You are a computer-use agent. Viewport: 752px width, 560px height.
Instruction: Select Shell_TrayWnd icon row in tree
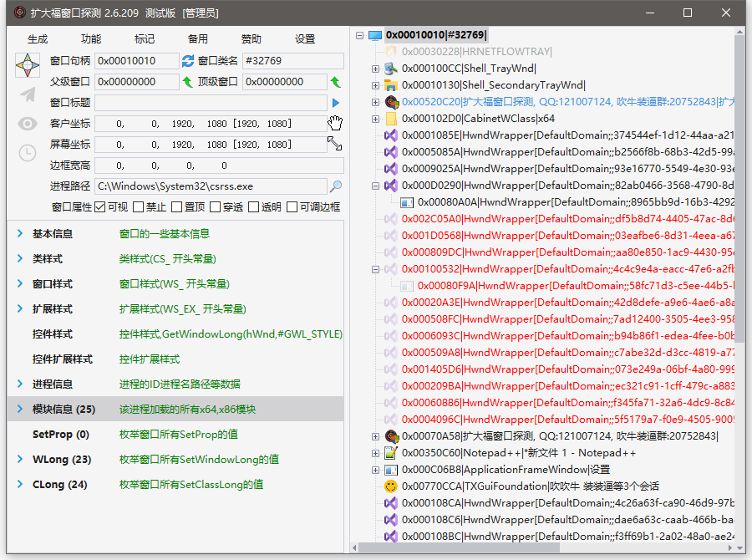point(391,69)
